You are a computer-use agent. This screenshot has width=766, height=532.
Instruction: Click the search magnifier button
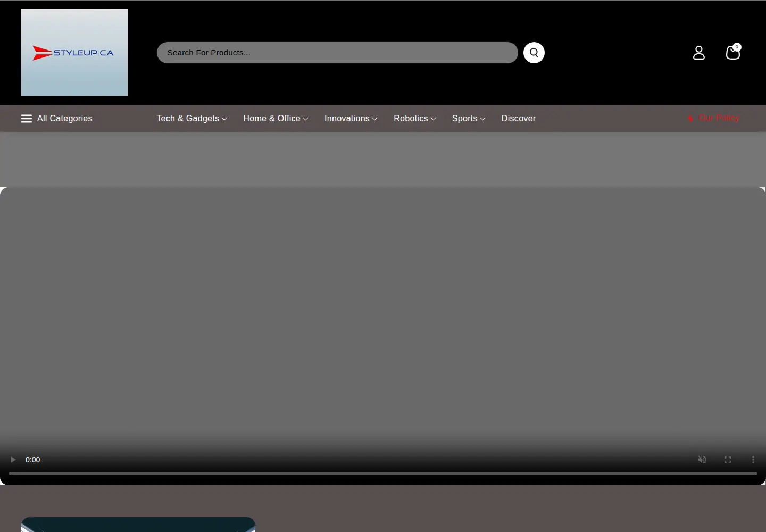tap(534, 53)
